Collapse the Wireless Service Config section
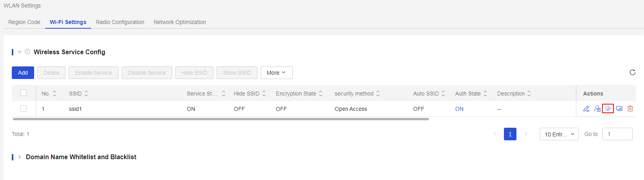 coord(20,52)
